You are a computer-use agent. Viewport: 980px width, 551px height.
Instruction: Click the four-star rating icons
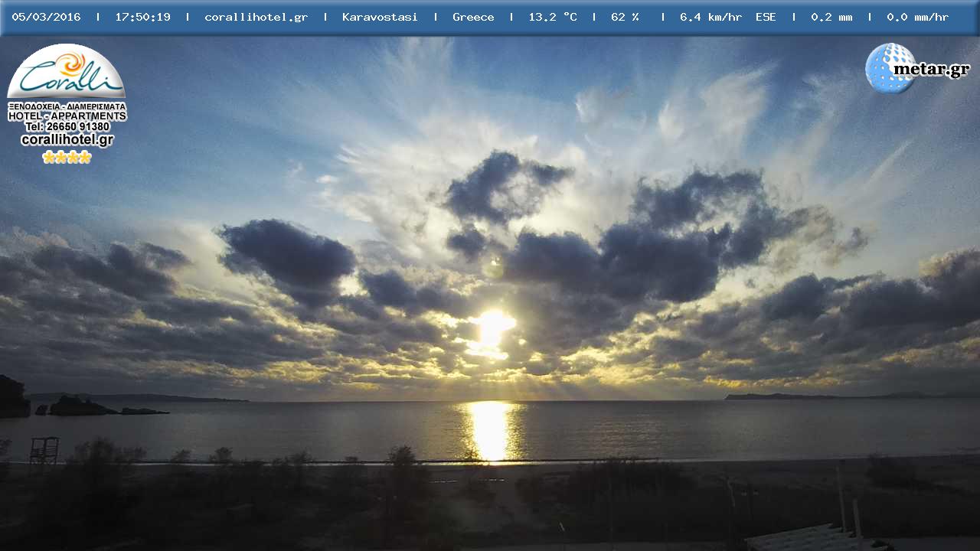point(67,157)
